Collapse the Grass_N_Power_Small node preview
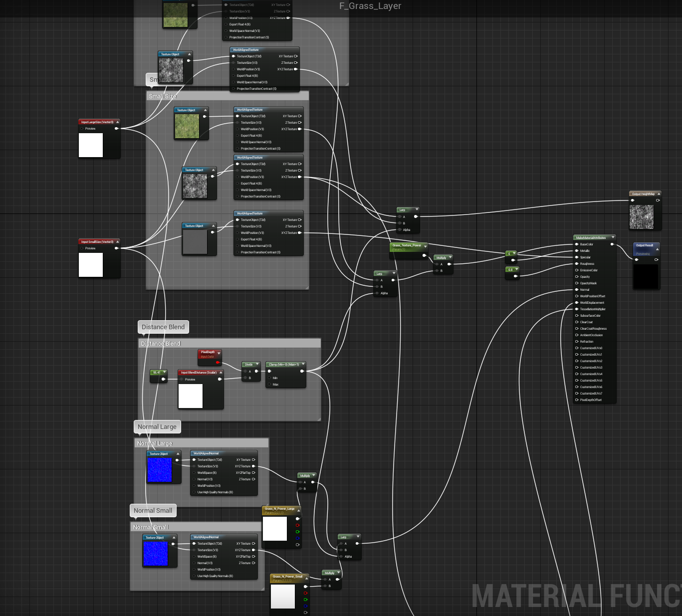The height and width of the screenshot is (616, 682). coord(307,578)
